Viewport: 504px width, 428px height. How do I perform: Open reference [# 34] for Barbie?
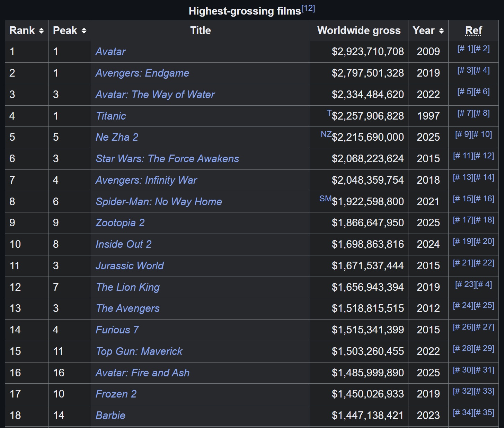click(463, 412)
